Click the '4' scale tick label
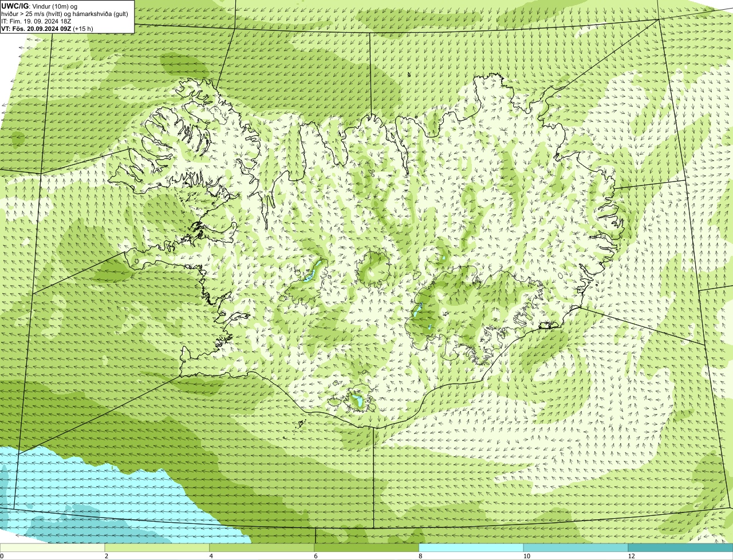 211,556
